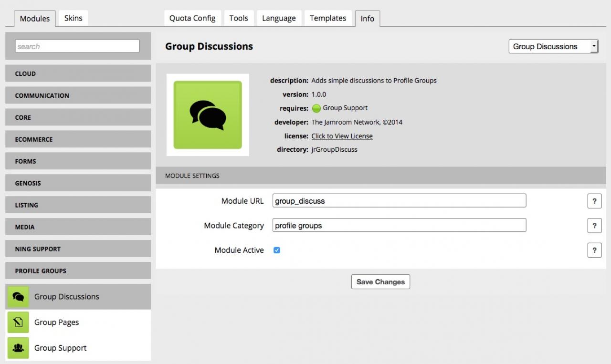The height and width of the screenshot is (364, 611).
Task: Open help for Module URL field
Action: (x=594, y=201)
